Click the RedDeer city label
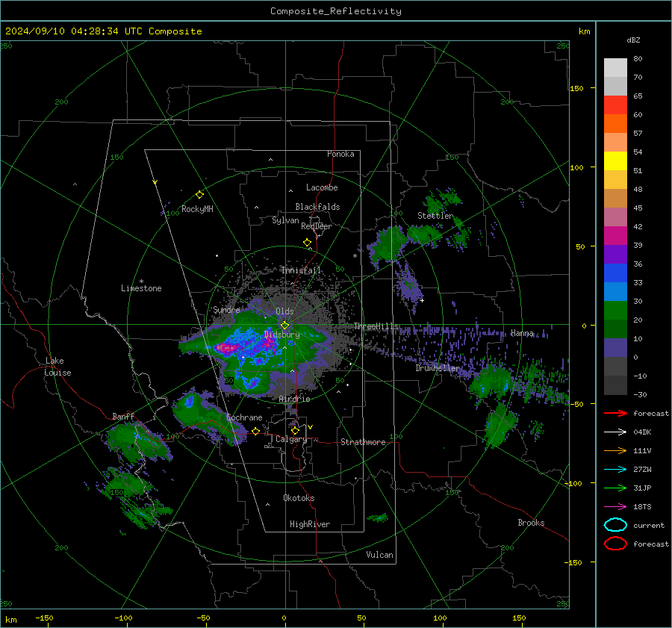The width and height of the screenshot is (672, 628). (317, 226)
